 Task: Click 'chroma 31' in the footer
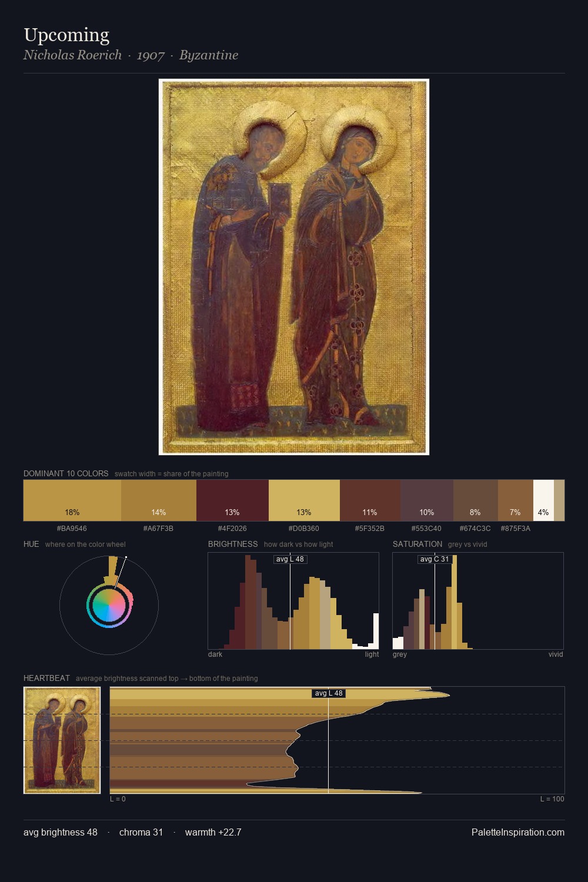point(141,832)
